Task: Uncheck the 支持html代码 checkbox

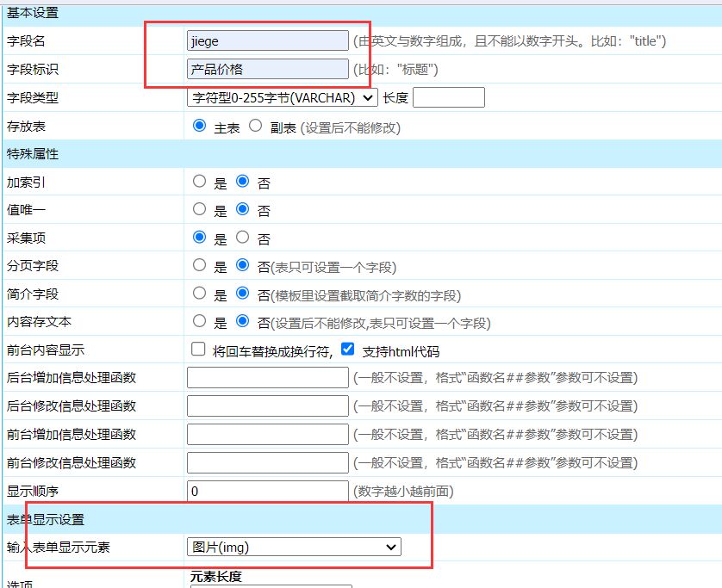Action: tap(348, 350)
